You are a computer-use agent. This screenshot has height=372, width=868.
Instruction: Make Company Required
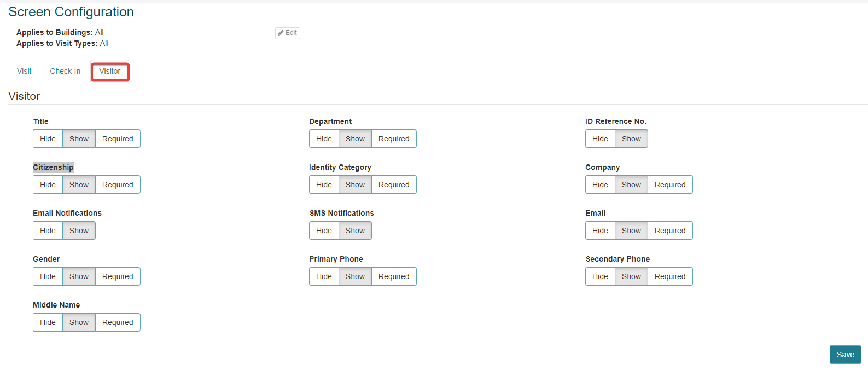(x=670, y=185)
